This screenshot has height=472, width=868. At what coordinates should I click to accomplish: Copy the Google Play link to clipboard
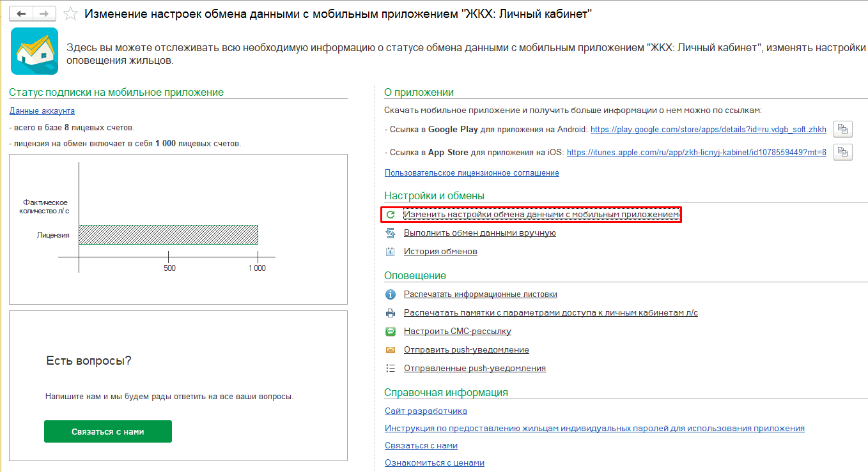click(843, 129)
